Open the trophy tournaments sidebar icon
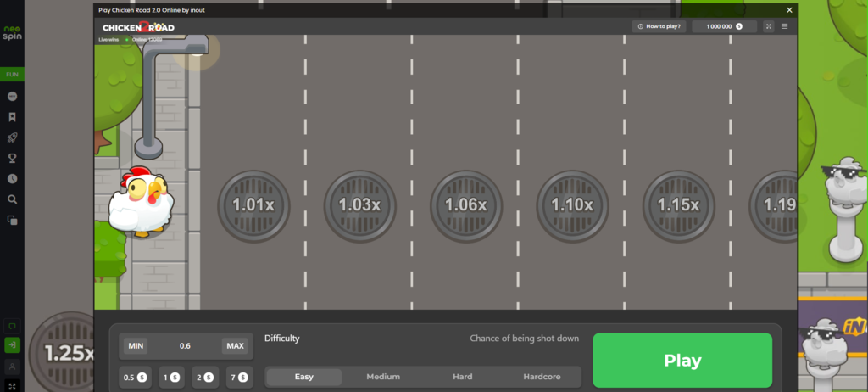Viewport: 868px width, 392px height. [12, 159]
